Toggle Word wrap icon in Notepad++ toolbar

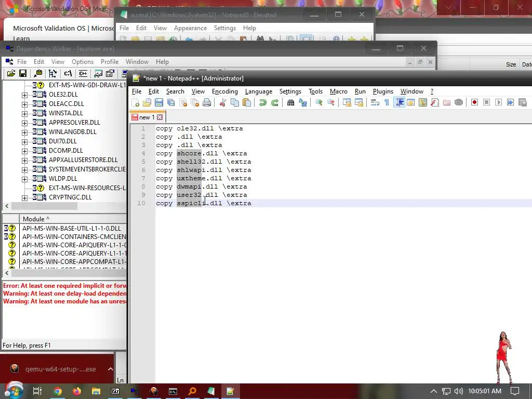(x=375, y=102)
